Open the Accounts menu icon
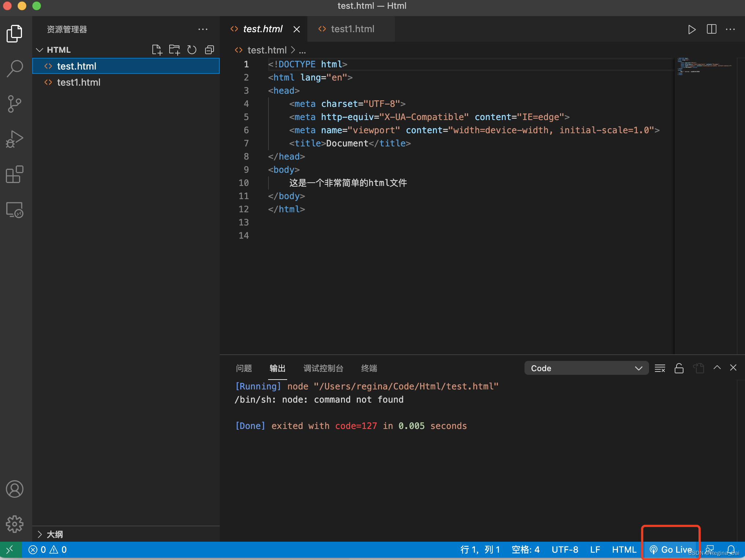Screen dimensions: 745x560 [15, 489]
